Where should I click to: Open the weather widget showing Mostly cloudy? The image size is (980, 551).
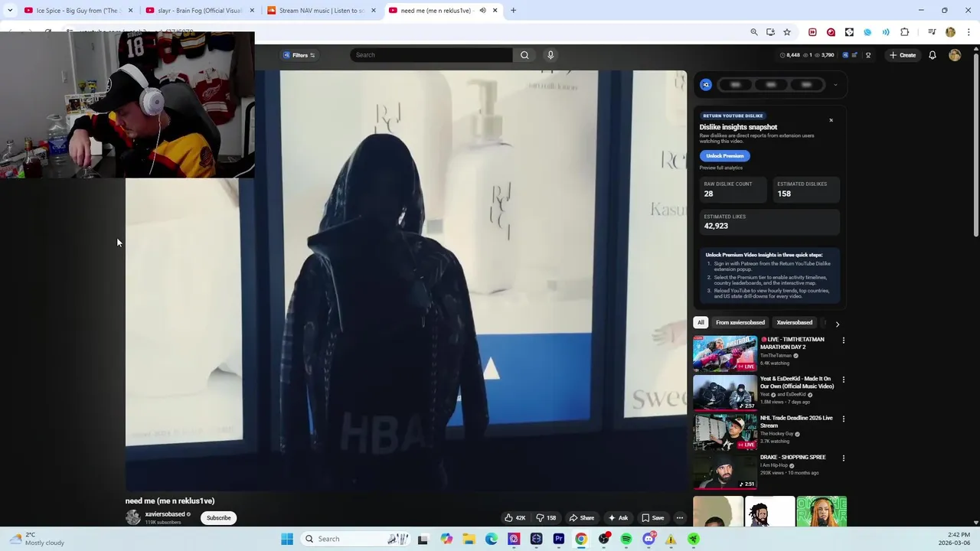coord(37,539)
